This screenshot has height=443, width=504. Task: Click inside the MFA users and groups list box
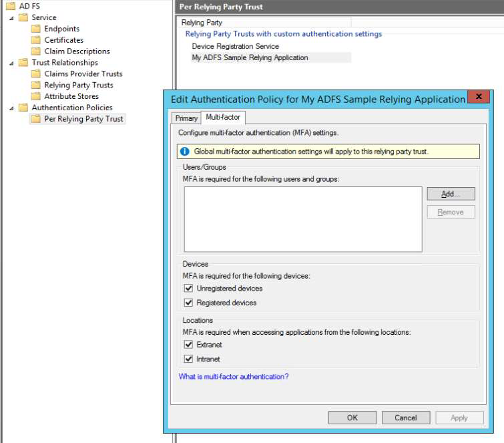point(303,219)
